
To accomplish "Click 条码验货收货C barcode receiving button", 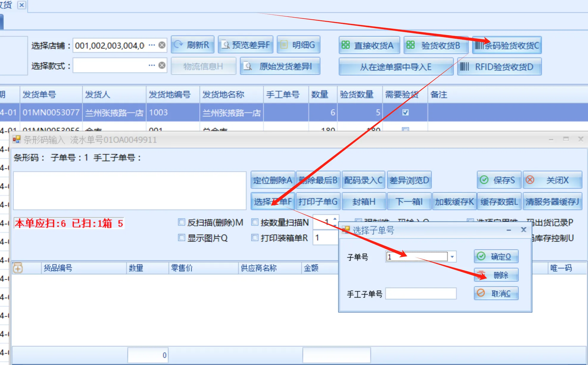I will click(x=507, y=45).
